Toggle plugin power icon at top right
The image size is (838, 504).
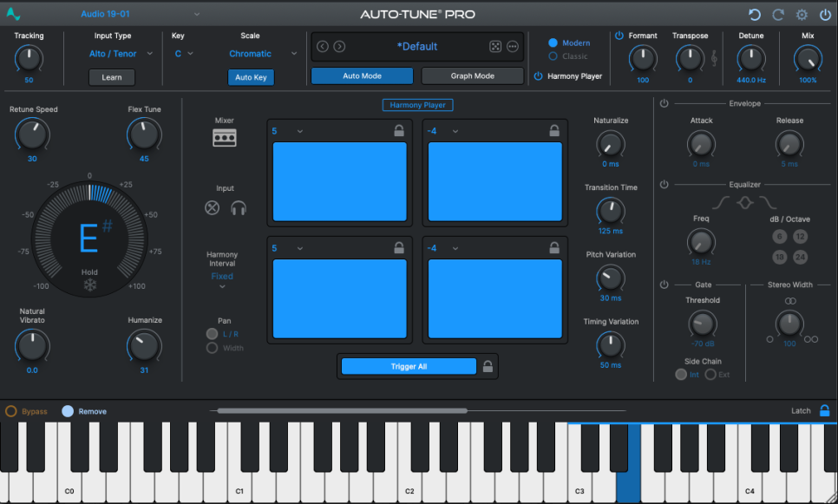[825, 15]
